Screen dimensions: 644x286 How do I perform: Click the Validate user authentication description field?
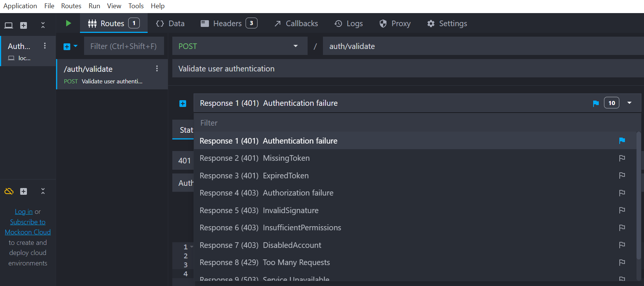(x=408, y=68)
